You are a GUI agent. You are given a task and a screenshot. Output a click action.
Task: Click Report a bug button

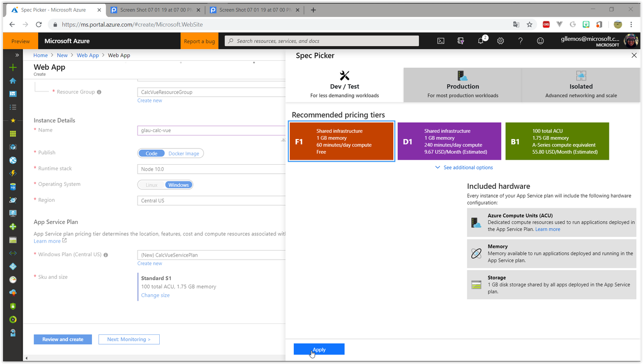(x=199, y=41)
